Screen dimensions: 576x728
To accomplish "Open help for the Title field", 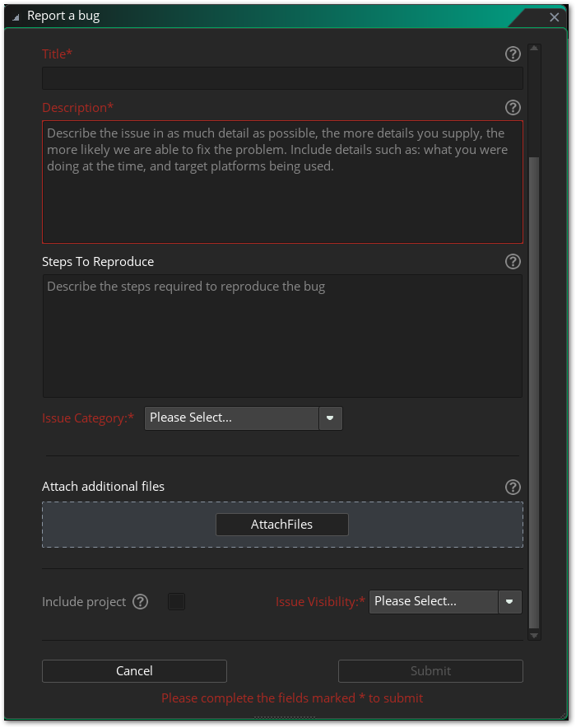I will point(513,54).
